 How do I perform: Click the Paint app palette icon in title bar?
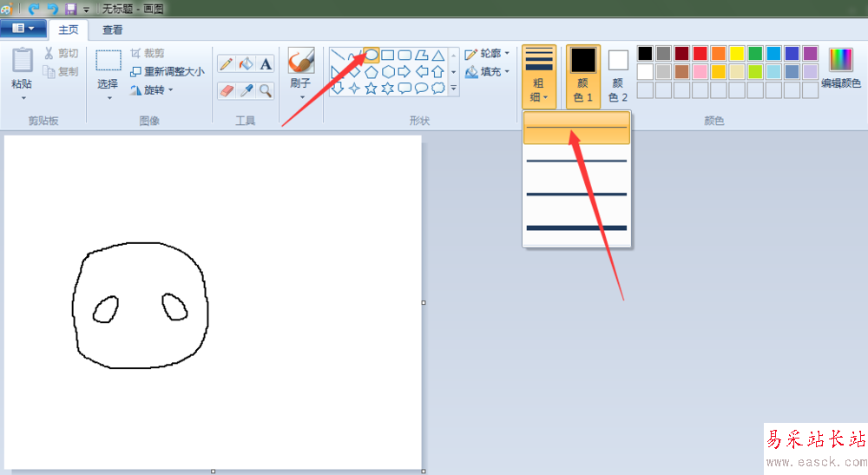(x=6, y=9)
